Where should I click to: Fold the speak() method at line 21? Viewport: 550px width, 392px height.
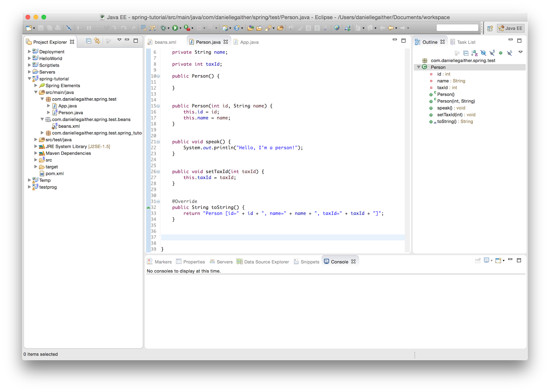coord(158,142)
